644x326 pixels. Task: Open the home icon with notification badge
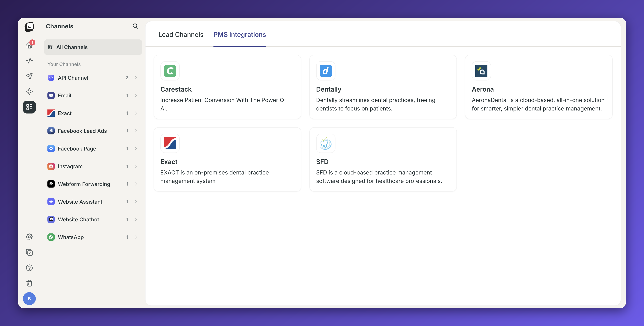[29, 45]
